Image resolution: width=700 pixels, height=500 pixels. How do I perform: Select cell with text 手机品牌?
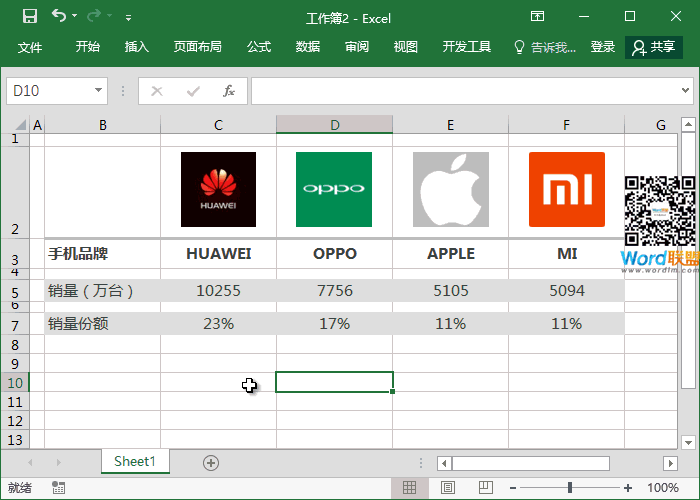[x=102, y=254]
